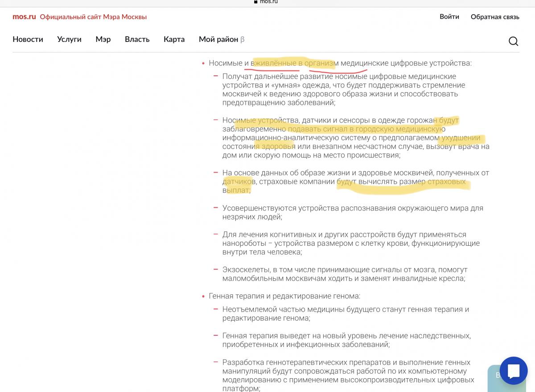535x392 pixels.
Task: Open the Новости menu item
Action: point(28,39)
